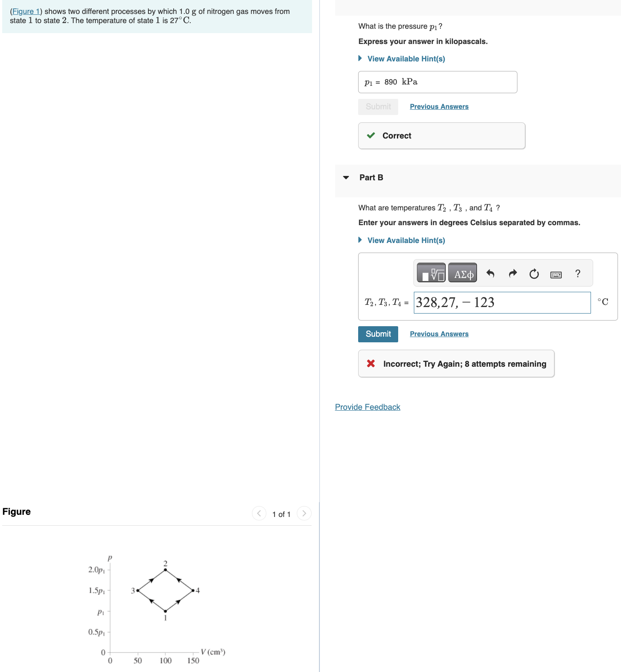Viewport: 621px width, 672px height.
Task: Open Previous Answers below the pressure field
Action: pyautogui.click(x=439, y=106)
